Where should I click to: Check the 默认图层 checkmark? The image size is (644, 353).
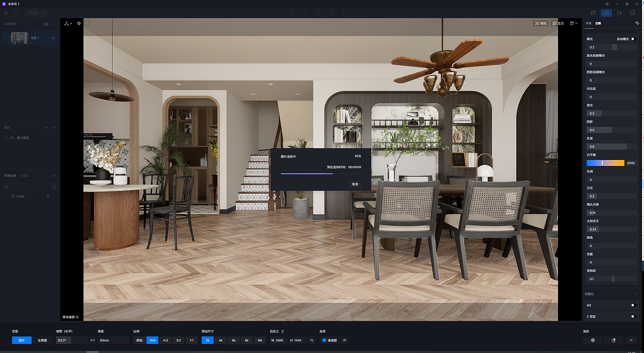(6, 138)
